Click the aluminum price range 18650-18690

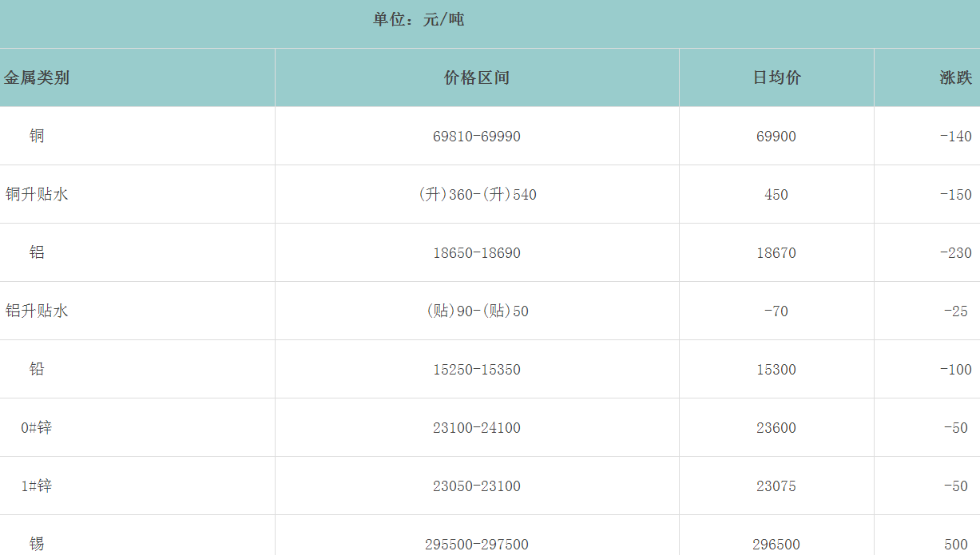coord(477,253)
